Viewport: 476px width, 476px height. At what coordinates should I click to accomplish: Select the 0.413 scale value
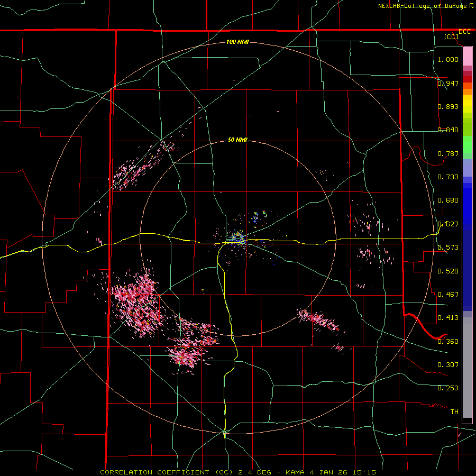[x=448, y=318]
